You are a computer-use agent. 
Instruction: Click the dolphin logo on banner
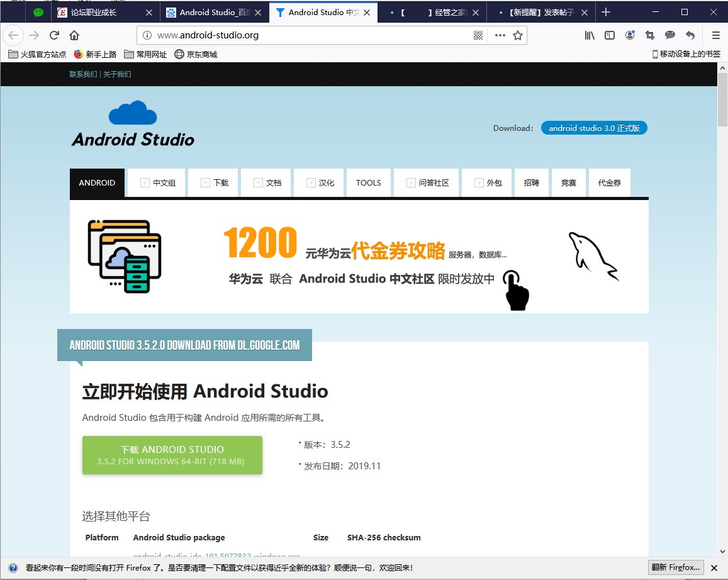[594, 257]
